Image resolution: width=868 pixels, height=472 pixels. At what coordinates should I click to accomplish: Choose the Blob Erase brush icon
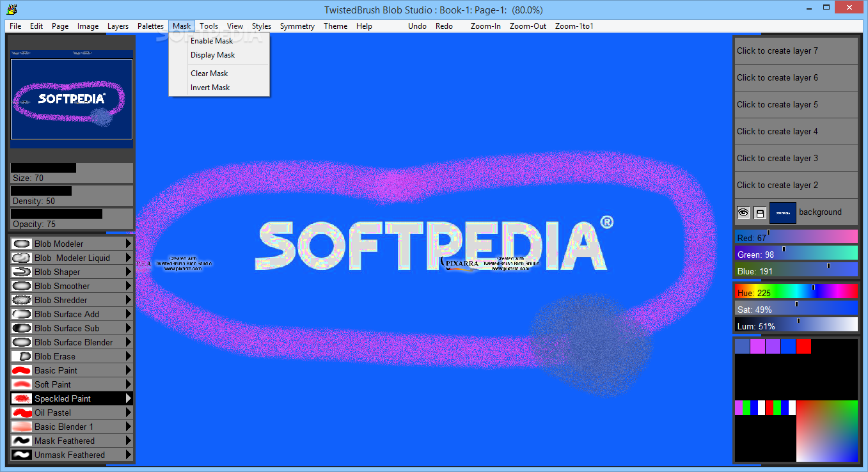coord(22,356)
